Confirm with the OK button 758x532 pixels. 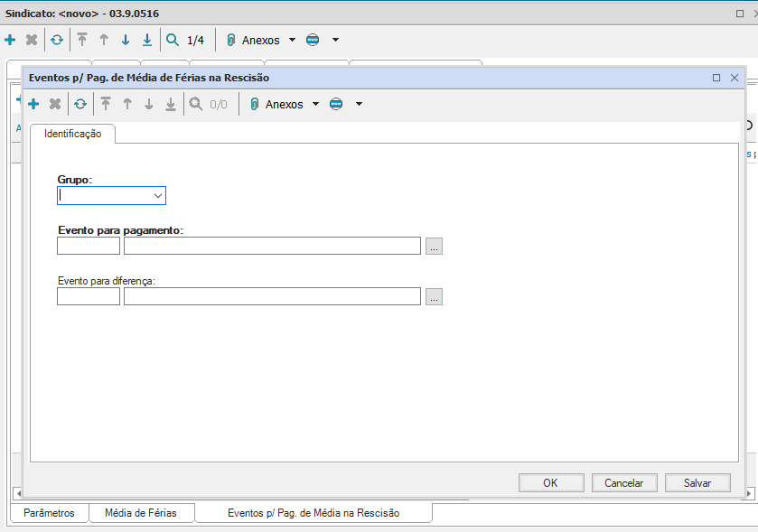pos(550,483)
